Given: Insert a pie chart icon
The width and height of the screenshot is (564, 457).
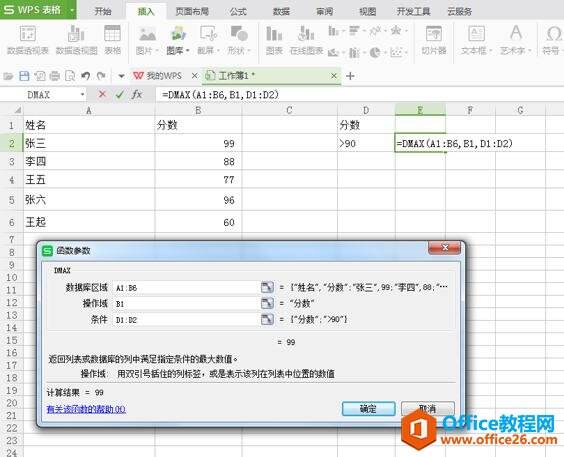Looking at the screenshot, I should (375, 52).
